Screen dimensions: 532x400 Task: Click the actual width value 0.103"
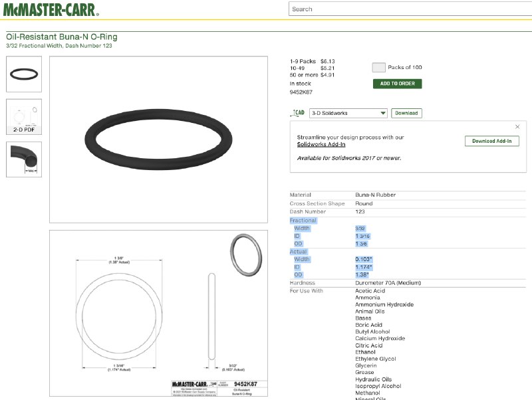click(364, 259)
